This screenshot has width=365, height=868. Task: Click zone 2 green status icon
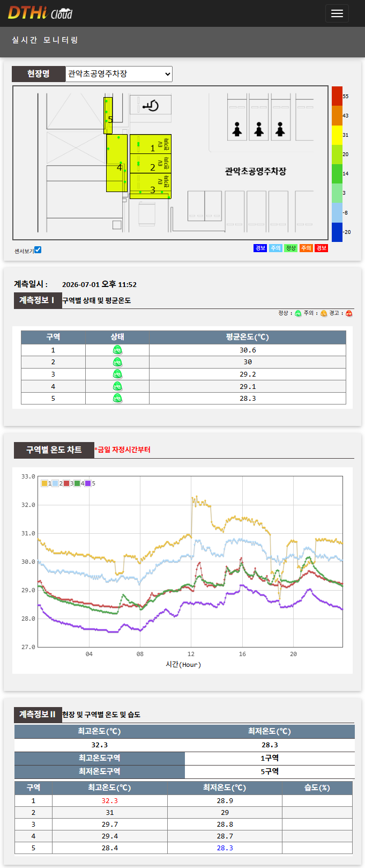pyautogui.click(x=117, y=362)
